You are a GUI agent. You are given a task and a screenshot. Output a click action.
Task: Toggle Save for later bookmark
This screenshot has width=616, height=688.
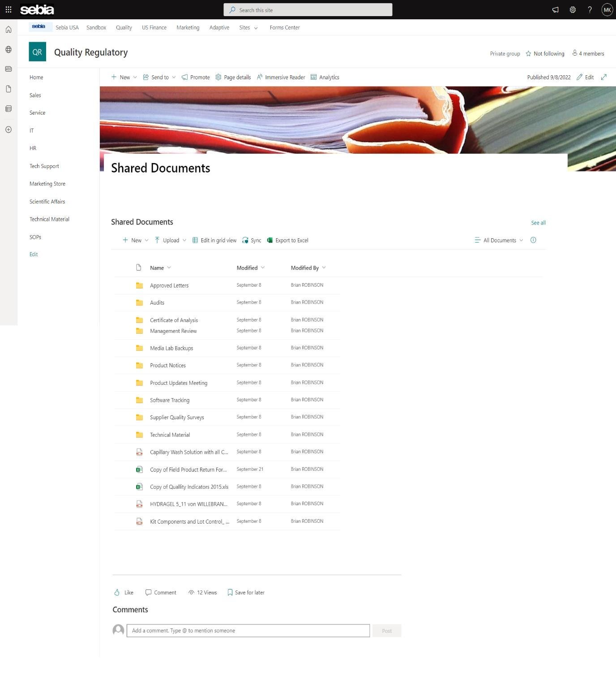[246, 593]
